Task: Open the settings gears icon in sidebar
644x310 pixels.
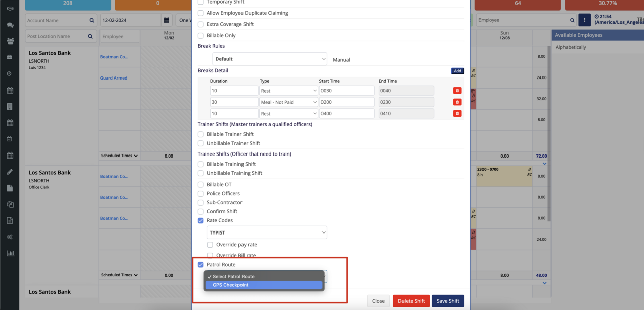Action: (x=10, y=237)
